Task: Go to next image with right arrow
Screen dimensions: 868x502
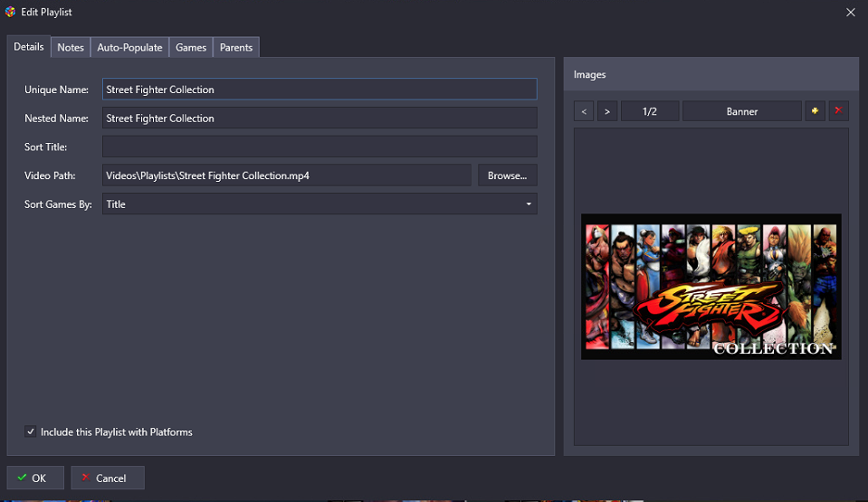Action: (607, 111)
